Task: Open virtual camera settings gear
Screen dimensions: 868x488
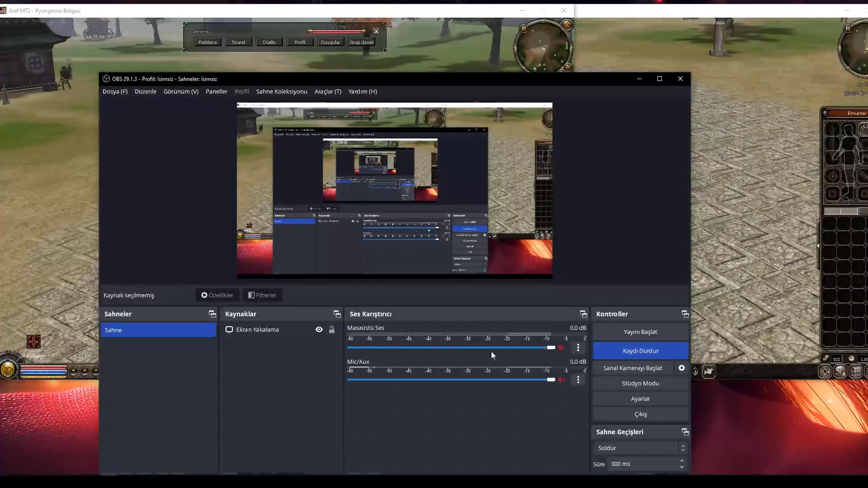Action: (681, 368)
